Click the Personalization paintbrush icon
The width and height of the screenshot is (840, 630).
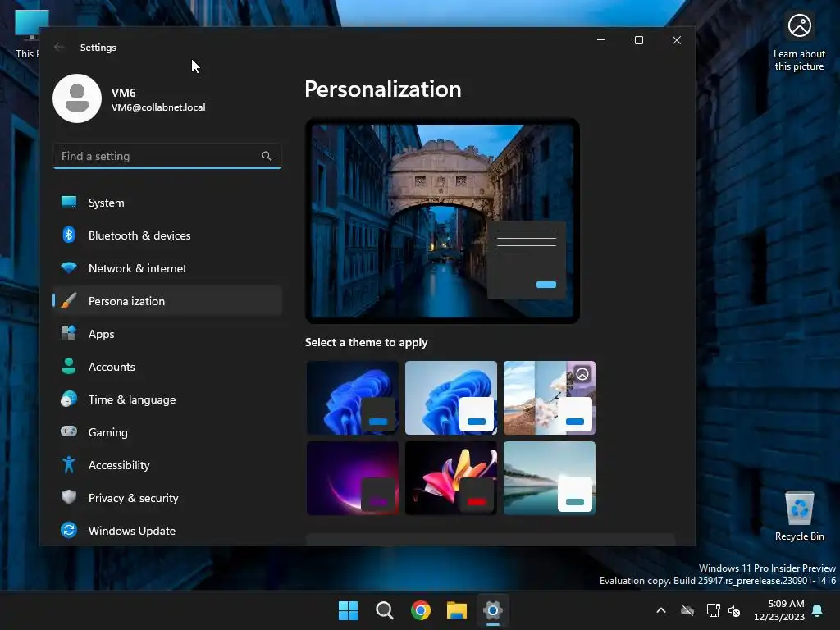point(69,300)
